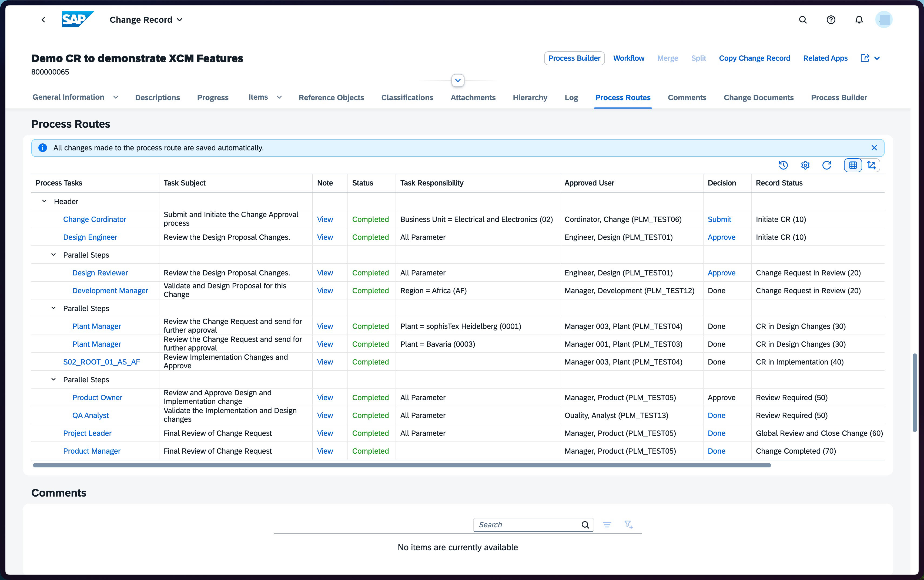
Task: Open the process route history icon
Action: click(783, 165)
